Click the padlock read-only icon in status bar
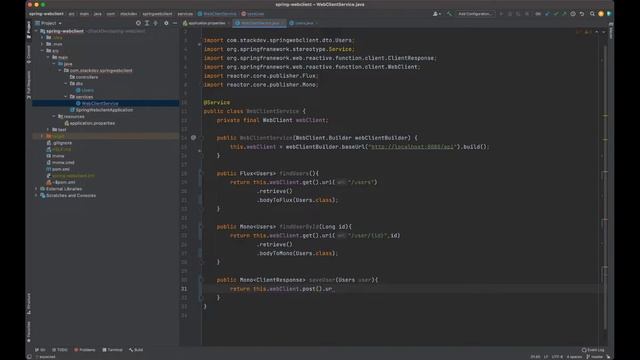The width and height of the screenshot is (640, 360). [x=608, y=357]
